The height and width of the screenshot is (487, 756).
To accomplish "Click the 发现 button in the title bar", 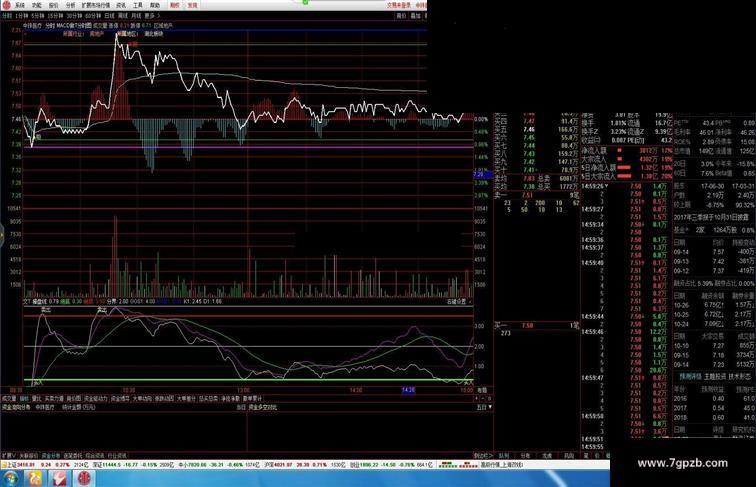I will pyautogui.click(x=192, y=5).
